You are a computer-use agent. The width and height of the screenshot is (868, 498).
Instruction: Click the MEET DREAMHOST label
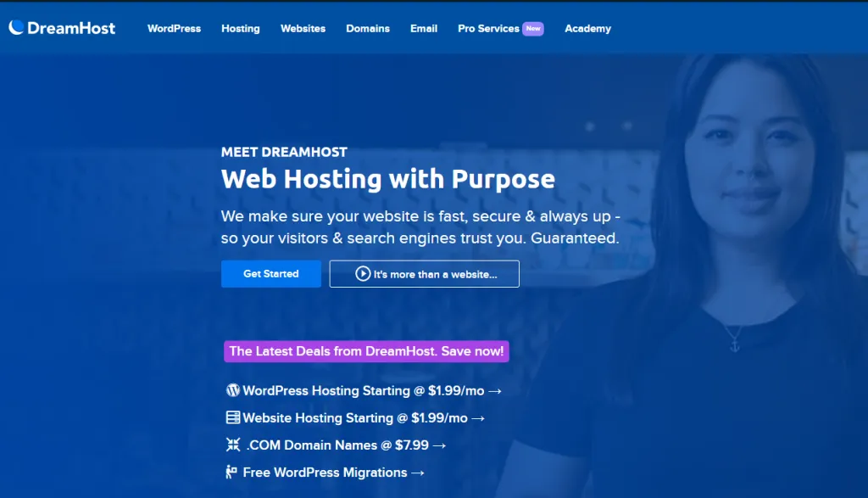click(284, 152)
